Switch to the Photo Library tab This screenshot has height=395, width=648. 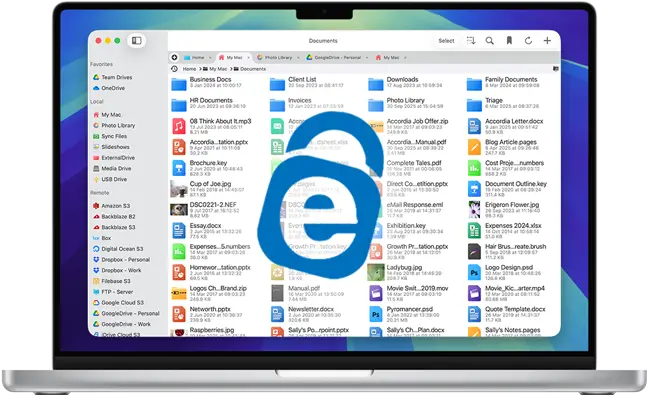coord(278,57)
